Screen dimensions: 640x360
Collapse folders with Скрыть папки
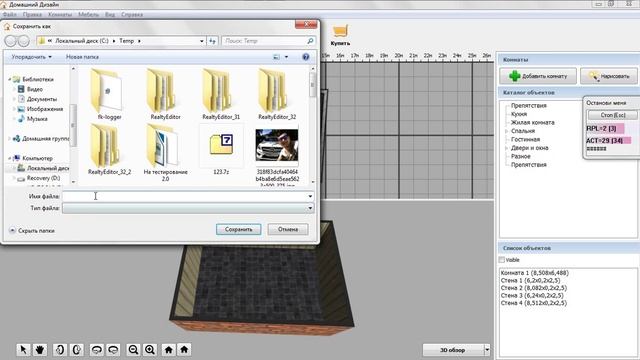tap(32, 231)
